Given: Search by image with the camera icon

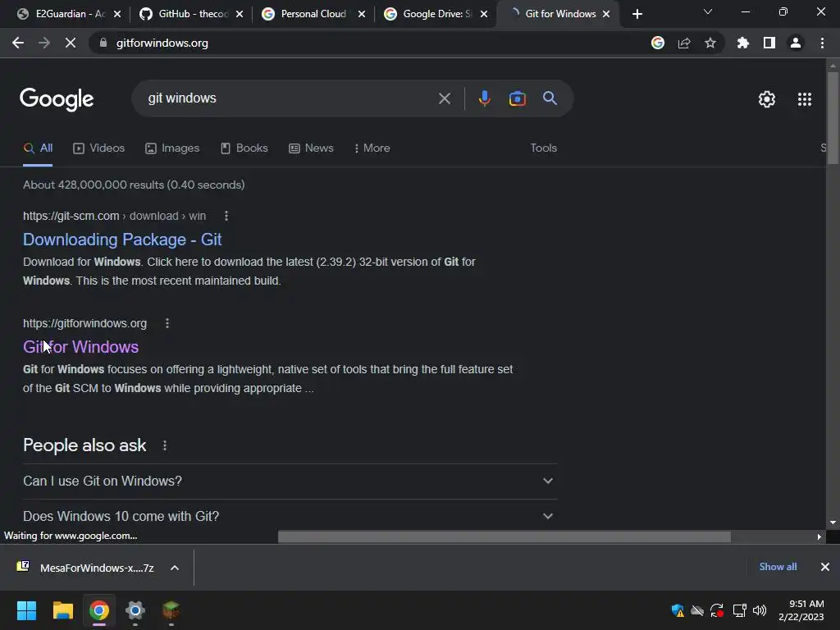Looking at the screenshot, I should tap(517, 98).
